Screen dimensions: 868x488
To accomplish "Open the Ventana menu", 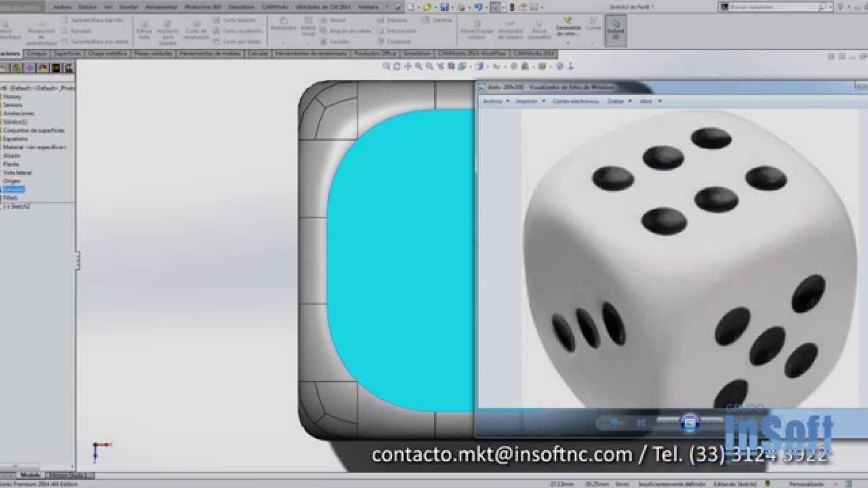I will click(x=368, y=7).
